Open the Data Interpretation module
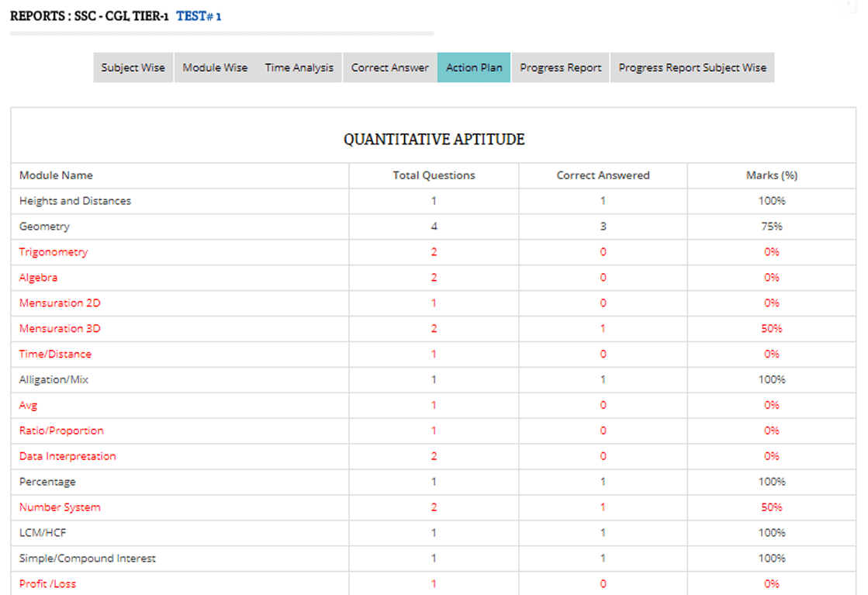 click(67, 457)
